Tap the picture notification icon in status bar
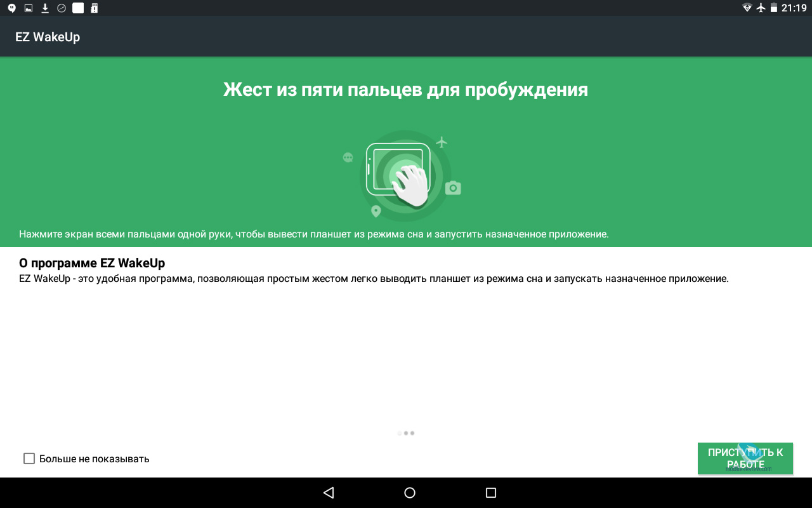This screenshot has width=812, height=508. (x=28, y=8)
